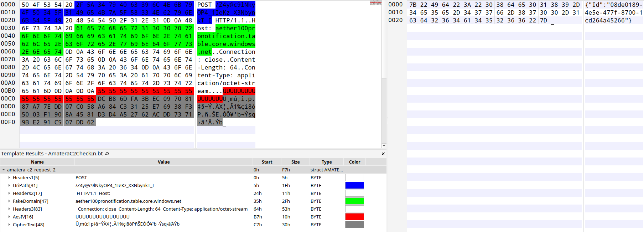Click the CipherText value in Template Results
The image size is (644, 232).
[x=128, y=225]
